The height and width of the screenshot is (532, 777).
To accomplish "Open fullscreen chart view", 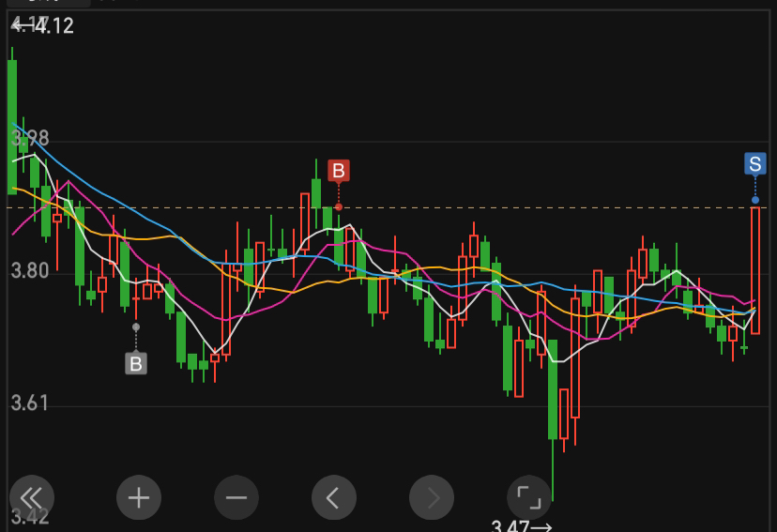I will 529,497.
